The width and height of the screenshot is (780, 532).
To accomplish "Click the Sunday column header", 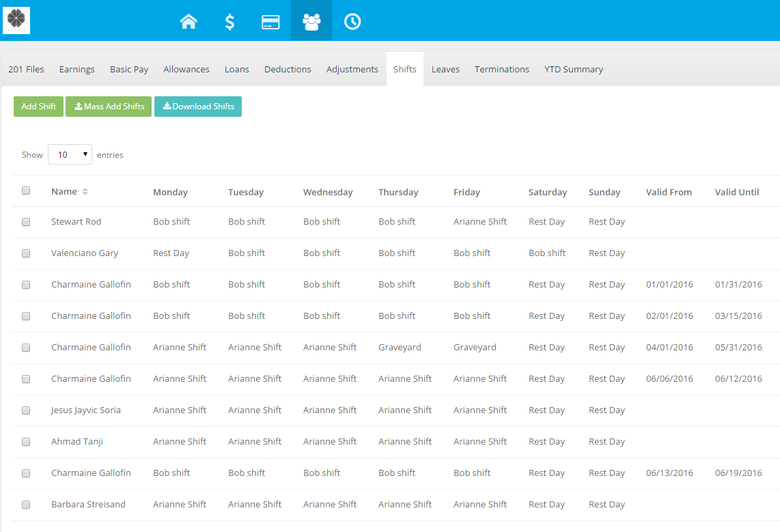I will tap(604, 192).
